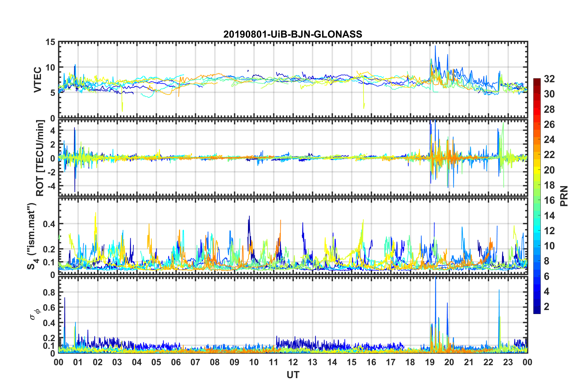This screenshot has height=392, width=586.
Task: Click the ROT [TECU/min] axis label
Action: pos(40,158)
